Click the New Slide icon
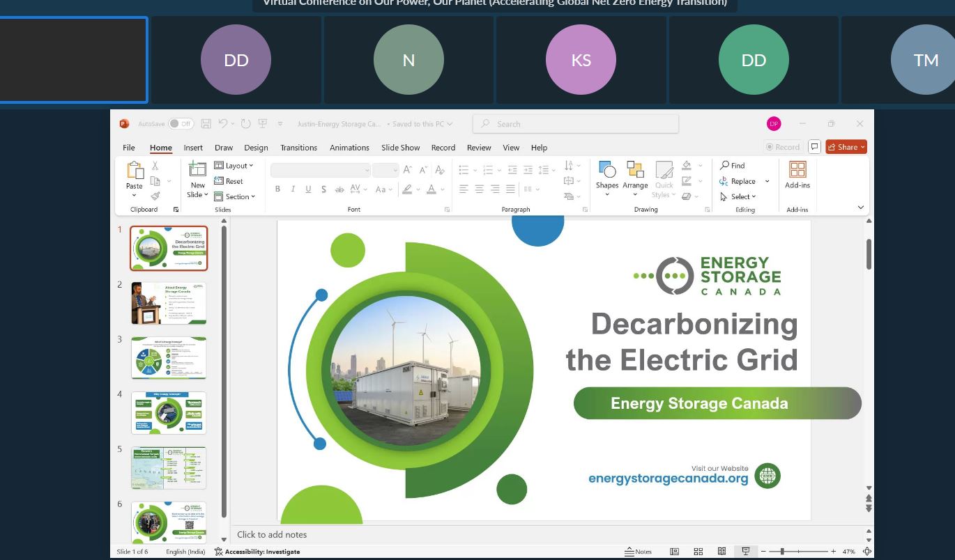This screenshot has width=955, height=560. point(198,171)
